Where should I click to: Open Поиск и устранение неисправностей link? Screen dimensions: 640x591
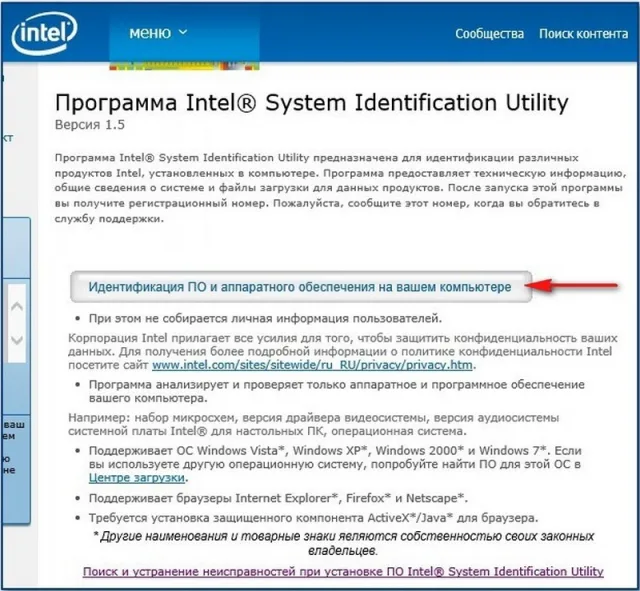pyautogui.click(x=343, y=571)
